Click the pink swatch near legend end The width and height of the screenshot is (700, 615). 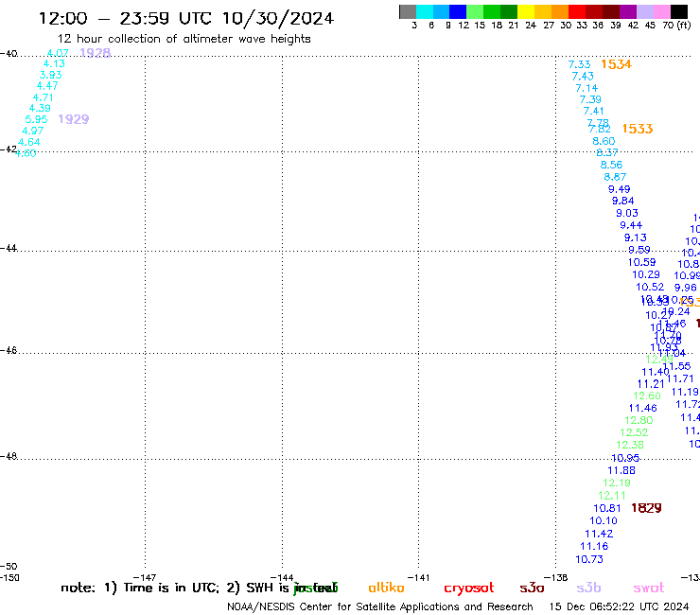click(x=661, y=11)
